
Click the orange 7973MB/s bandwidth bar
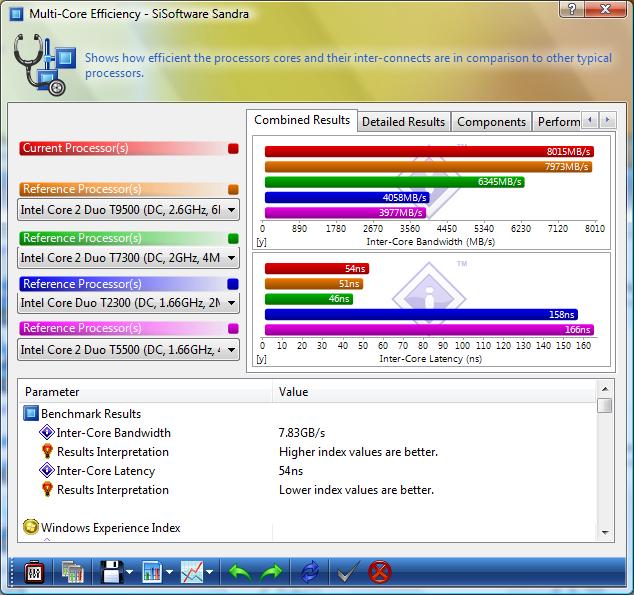pos(428,167)
